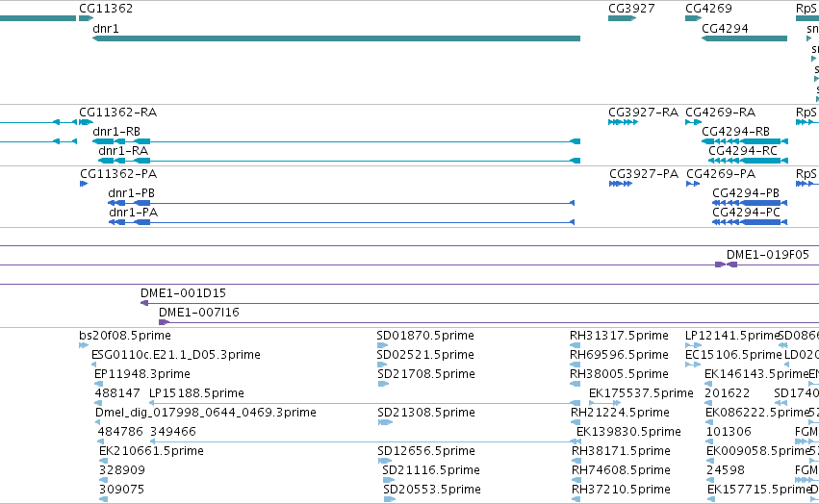Select the CG4269-RA transcript label
This screenshot has height=504, width=819.
click(x=720, y=113)
